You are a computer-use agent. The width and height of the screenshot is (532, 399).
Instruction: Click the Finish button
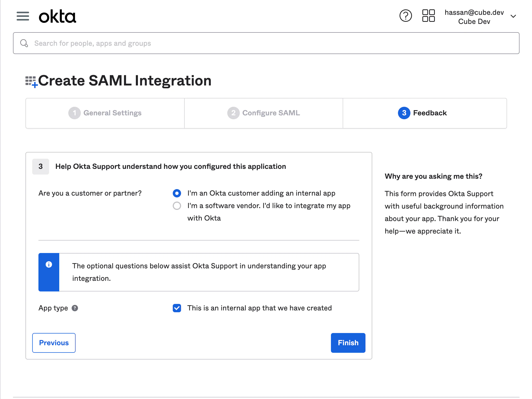(348, 343)
